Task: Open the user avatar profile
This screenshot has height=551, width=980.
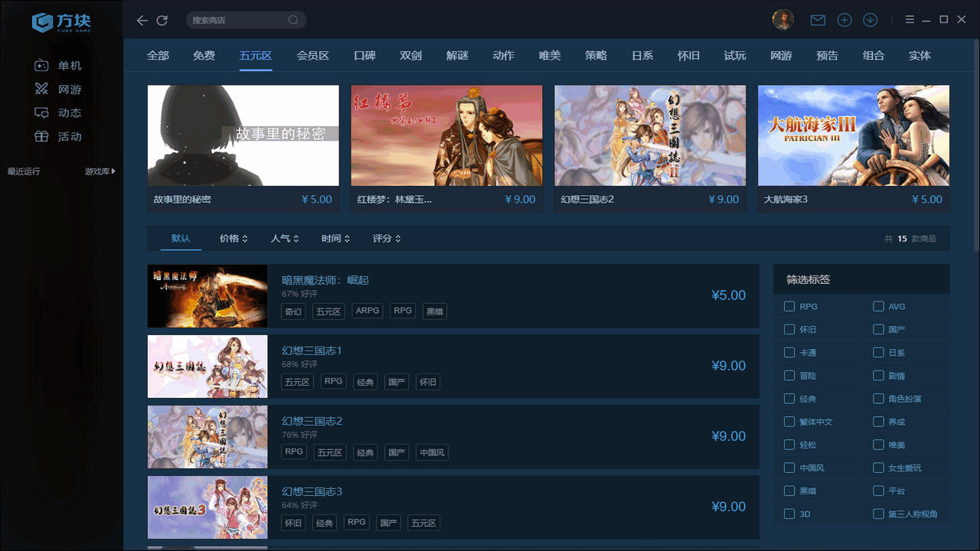Action: pos(783,19)
